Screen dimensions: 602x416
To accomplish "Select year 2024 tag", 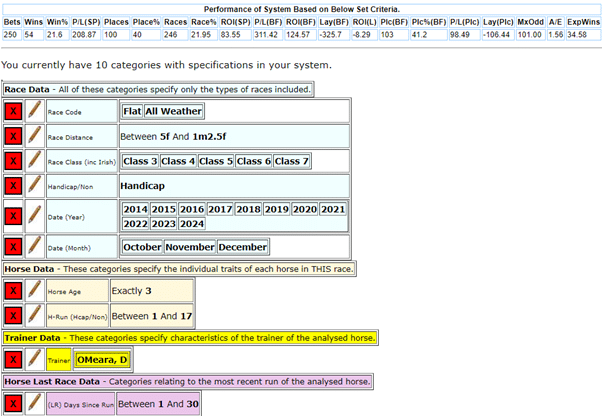I will click(x=192, y=224).
